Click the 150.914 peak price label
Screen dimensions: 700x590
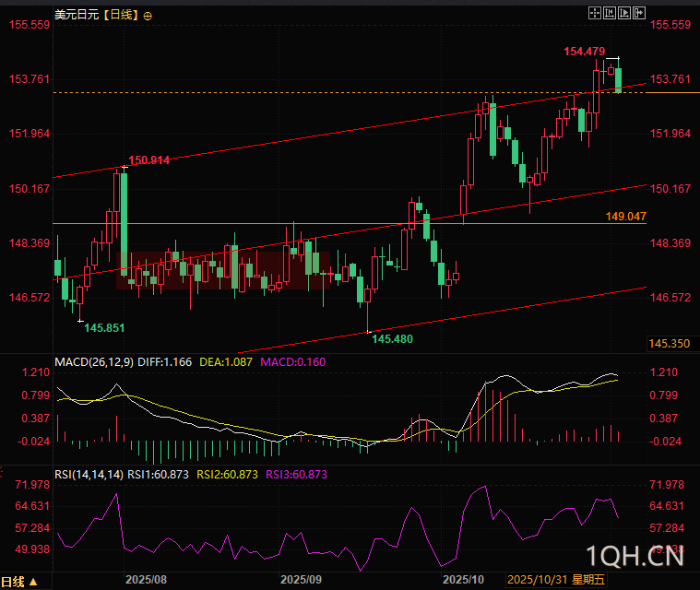149,160
